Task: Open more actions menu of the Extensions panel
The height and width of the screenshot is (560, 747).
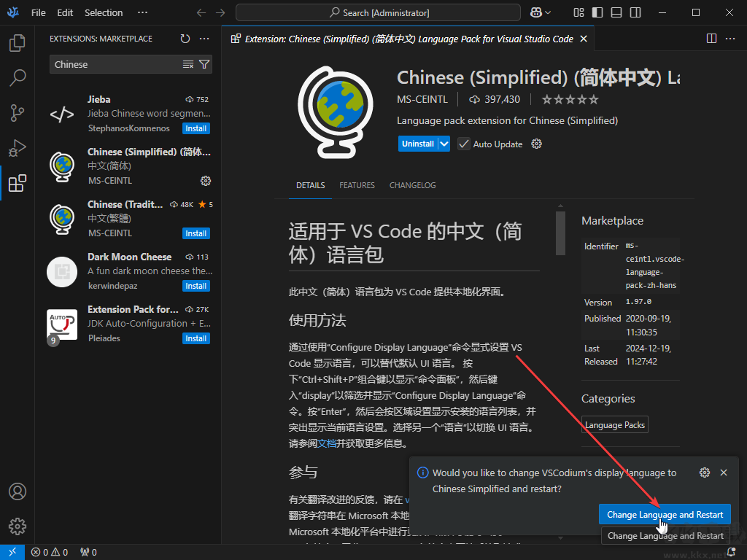Action: [204, 39]
